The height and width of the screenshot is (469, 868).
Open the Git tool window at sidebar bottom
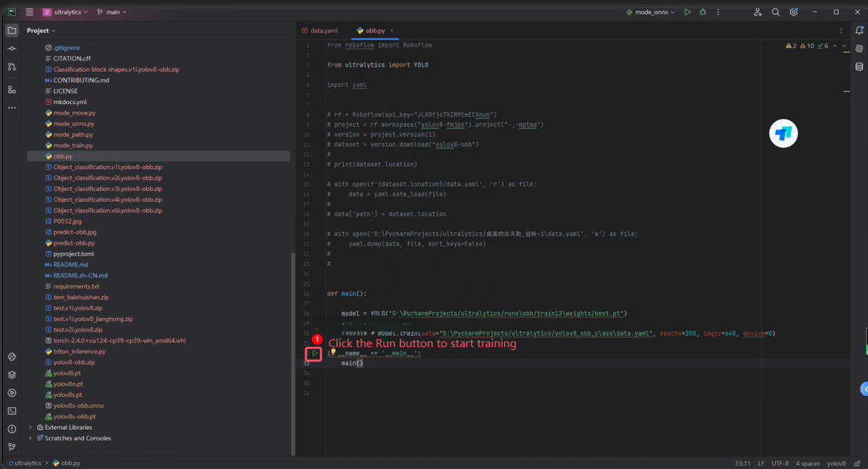tap(12, 447)
